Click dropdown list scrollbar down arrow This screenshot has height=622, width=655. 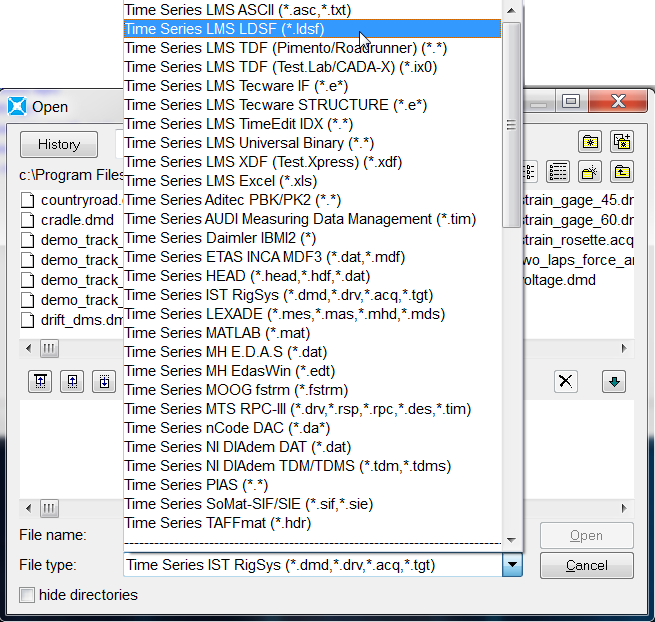[511, 540]
